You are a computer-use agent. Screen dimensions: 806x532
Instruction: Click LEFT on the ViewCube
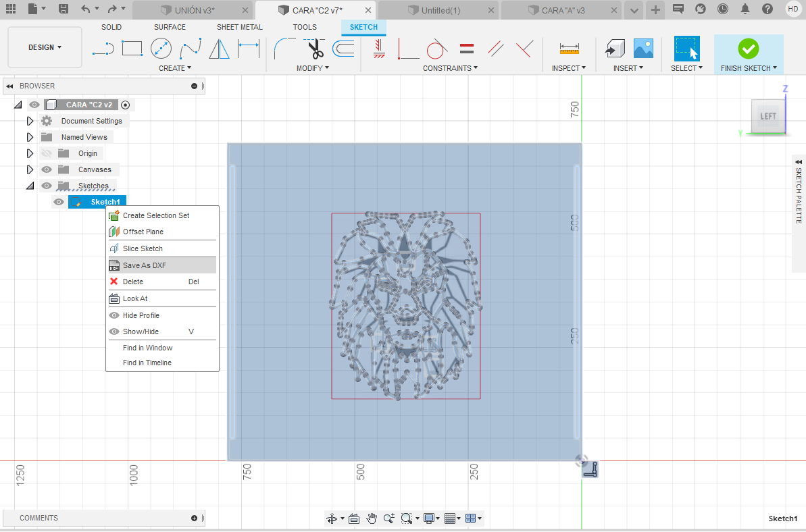tap(767, 116)
